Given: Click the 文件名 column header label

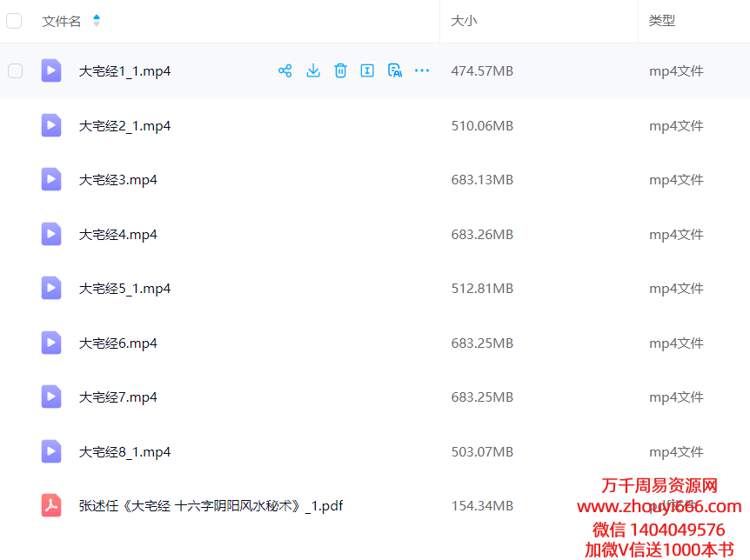Looking at the screenshot, I should (x=61, y=21).
